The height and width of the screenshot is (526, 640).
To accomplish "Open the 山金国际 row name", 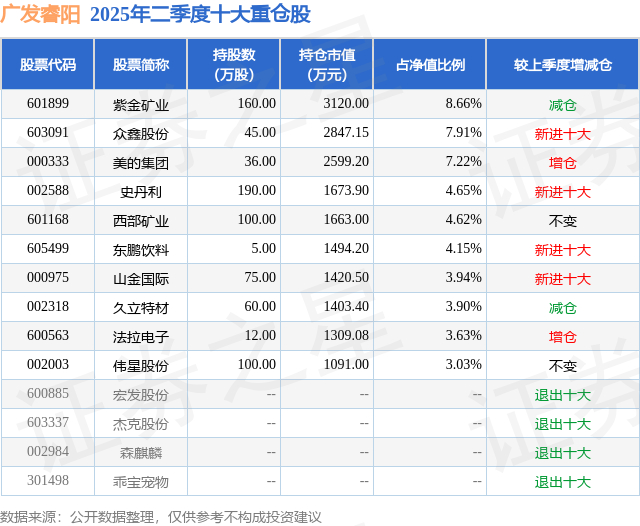I will [x=141, y=279].
